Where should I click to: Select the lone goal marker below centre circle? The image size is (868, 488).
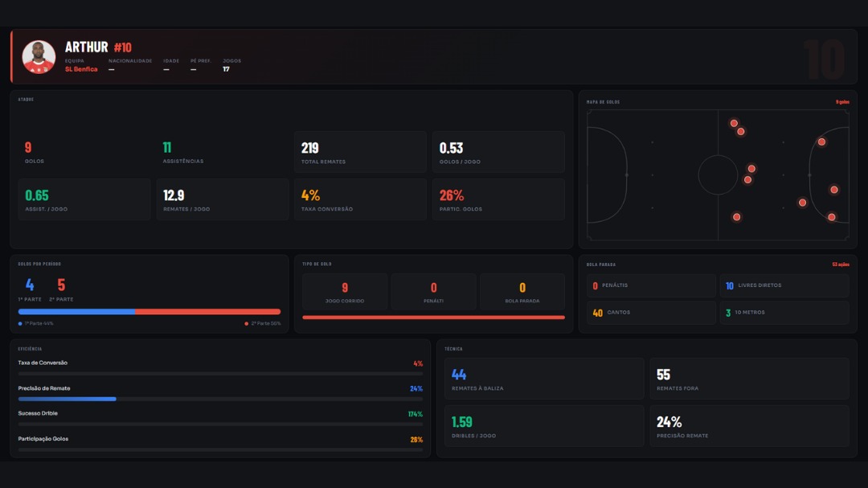click(736, 217)
